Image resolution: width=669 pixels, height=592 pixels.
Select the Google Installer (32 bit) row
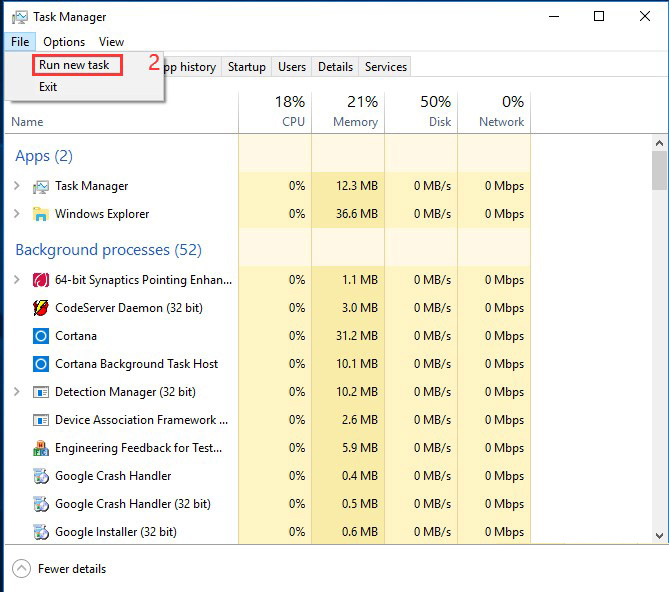click(x=268, y=532)
